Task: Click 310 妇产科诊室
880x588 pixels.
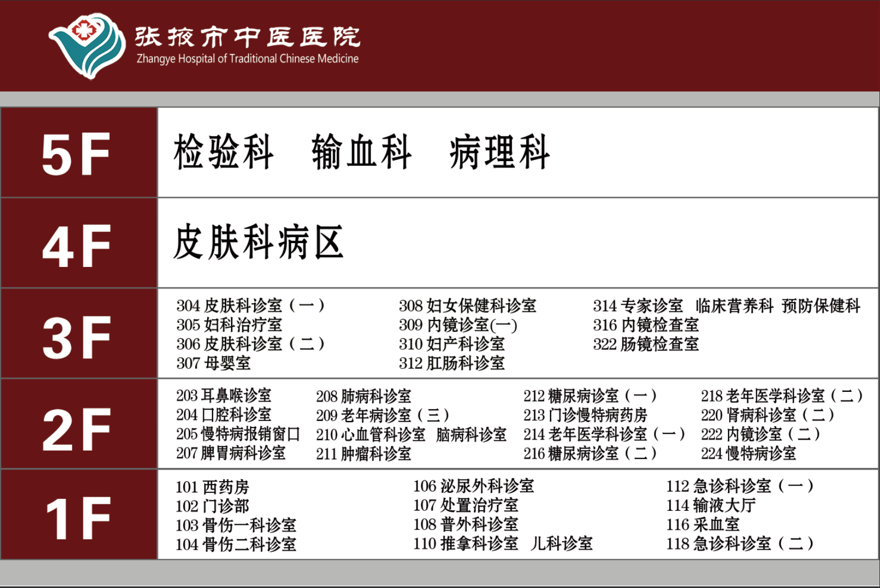Action: (x=452, y=344)
